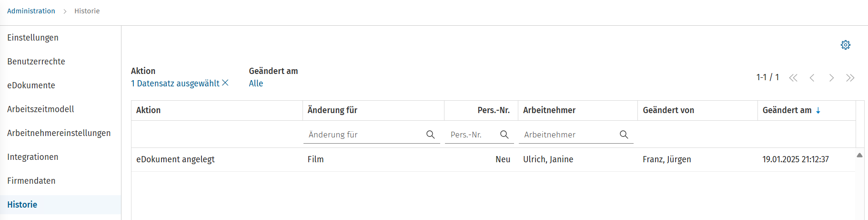
Task: Go to the next page arrow
Action: point(831,78)
